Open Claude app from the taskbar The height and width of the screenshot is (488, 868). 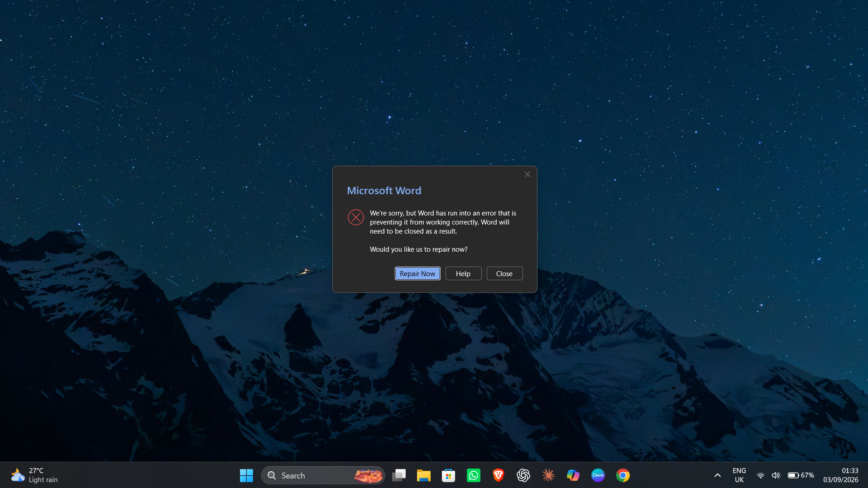pyautogui.click(x=548, y=475)
